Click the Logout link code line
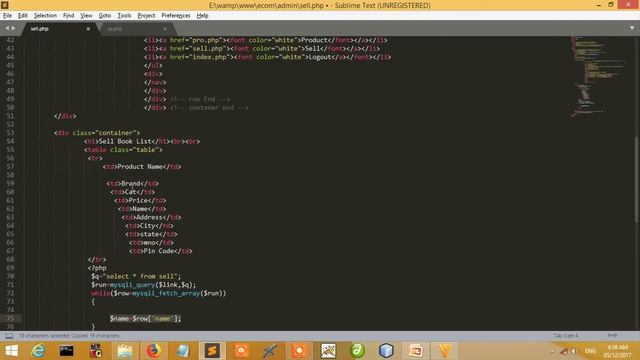This screenshot has height=360, width=640. (x=267, y=57)
